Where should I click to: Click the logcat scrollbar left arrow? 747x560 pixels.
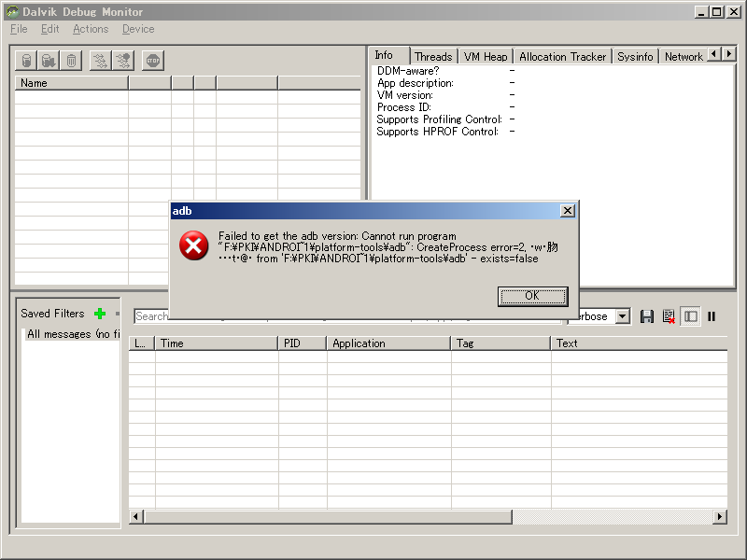pos(135,517)
